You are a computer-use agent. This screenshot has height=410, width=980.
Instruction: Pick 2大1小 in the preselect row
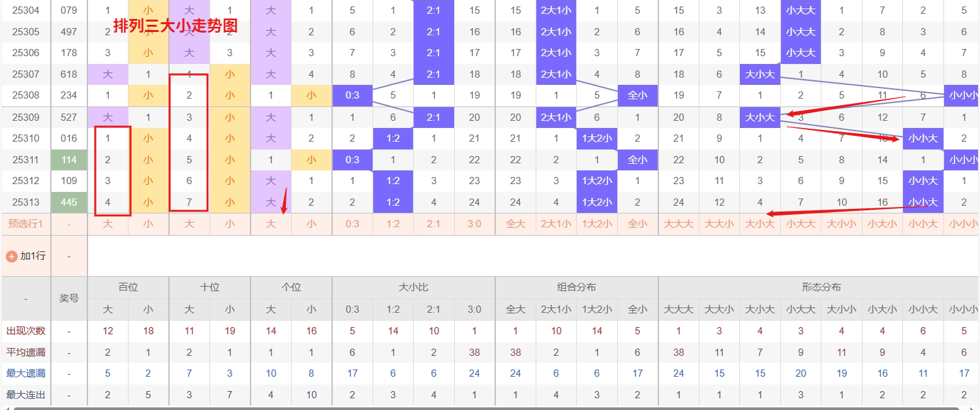556,224
